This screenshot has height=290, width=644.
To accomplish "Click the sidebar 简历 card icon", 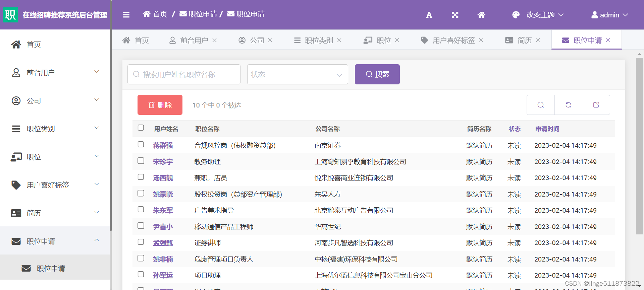I will 16,213.
